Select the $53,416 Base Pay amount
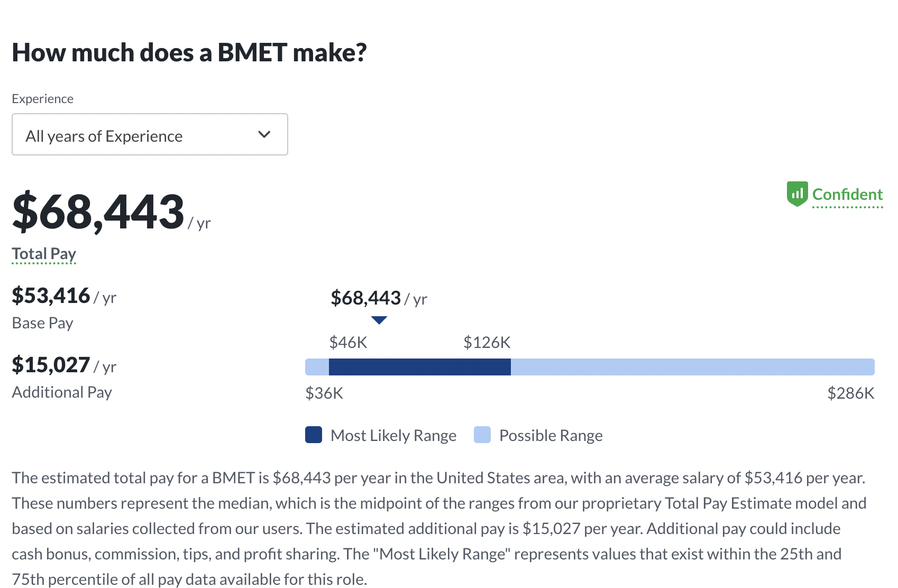Viewport: 898px width, 588px height. pyautogui.click(x=51, y=295)
